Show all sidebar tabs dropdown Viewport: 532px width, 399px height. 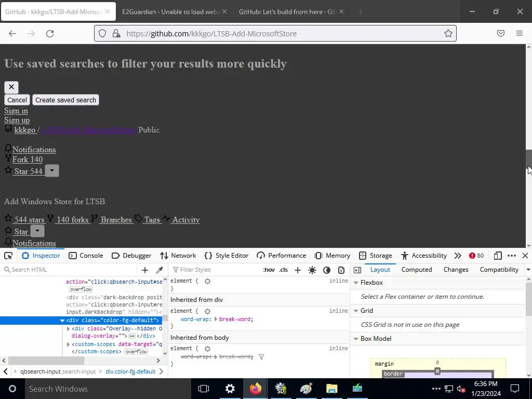tap(528, 270)
